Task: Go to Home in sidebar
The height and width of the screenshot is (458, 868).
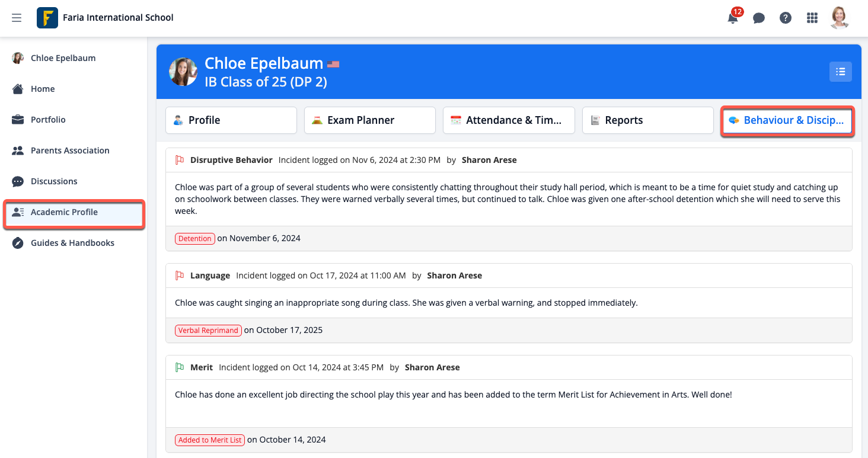Action: pyautogui.click(x=43, y=89)
